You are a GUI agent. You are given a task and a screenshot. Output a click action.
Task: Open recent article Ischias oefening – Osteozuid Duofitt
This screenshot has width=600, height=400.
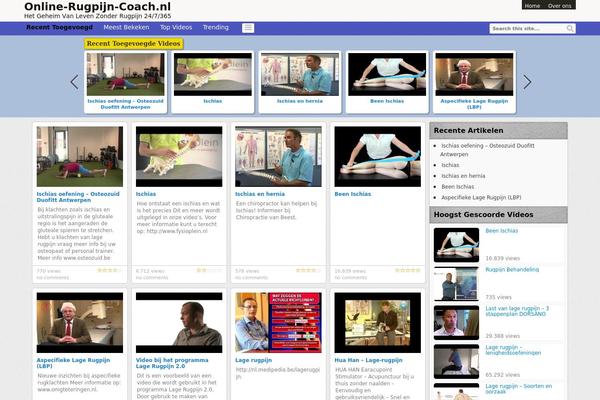point(488,150)
